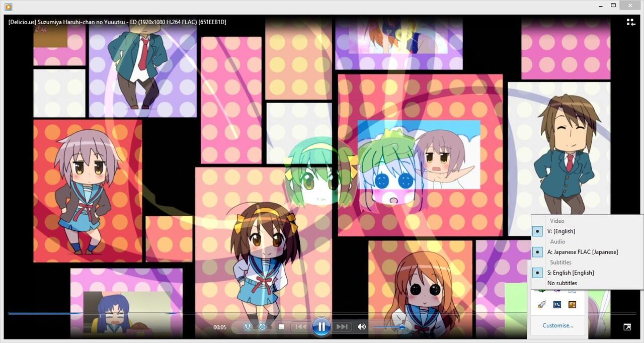Skip to the next track

click(x=342, y=327)
